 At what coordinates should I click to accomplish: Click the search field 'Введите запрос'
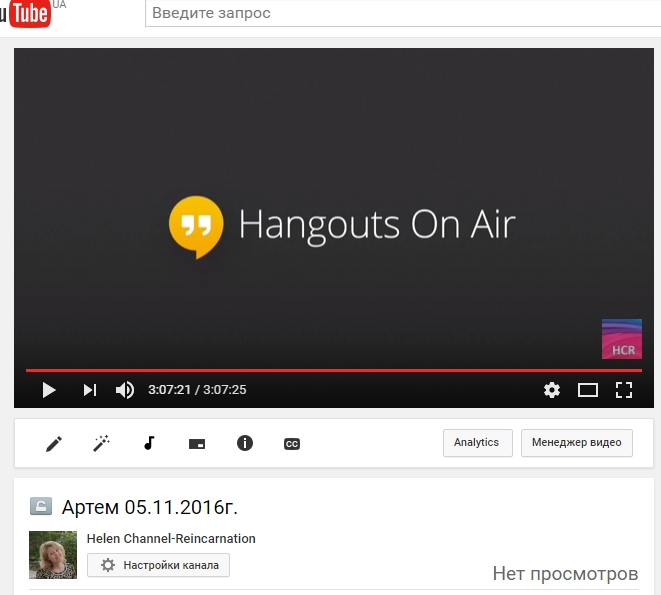(400, 14)
